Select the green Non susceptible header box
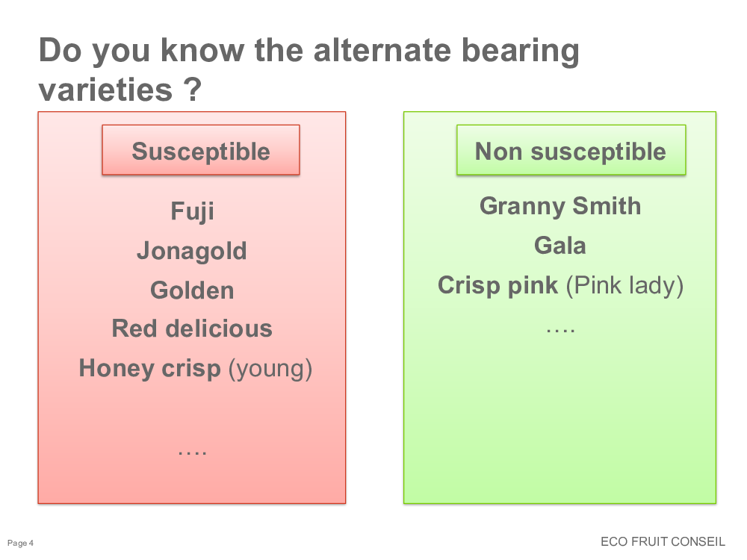Image resolution: width=747 pixels, height=560 pixels. click(x=571, y=150)
